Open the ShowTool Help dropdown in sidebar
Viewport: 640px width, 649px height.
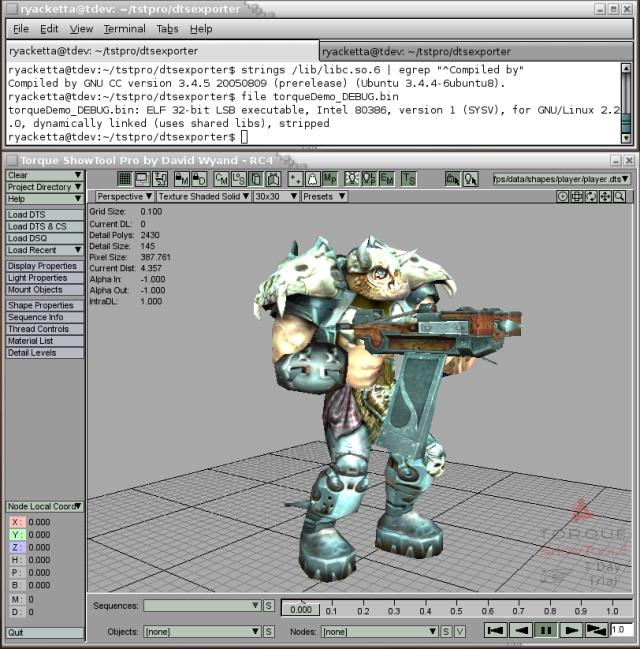[45, 199]
